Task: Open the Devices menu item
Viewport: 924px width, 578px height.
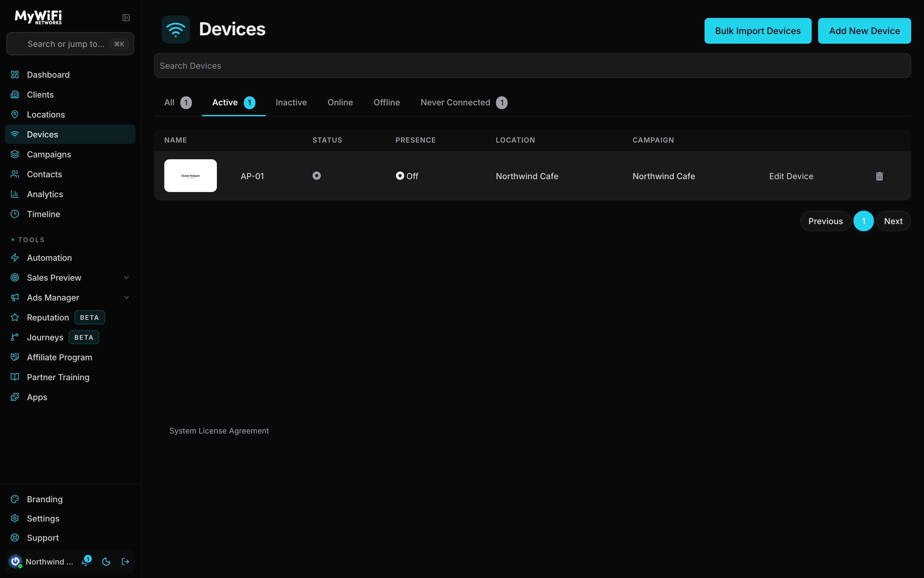Action: (70, 134)
